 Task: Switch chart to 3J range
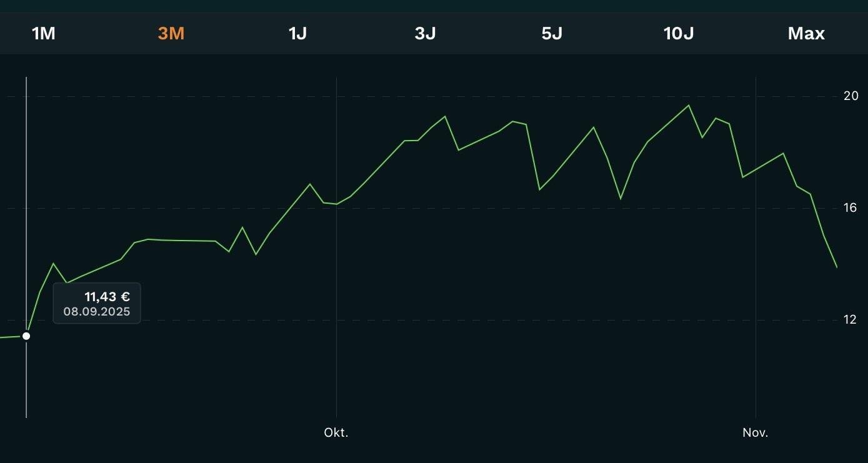pos(425,34)
